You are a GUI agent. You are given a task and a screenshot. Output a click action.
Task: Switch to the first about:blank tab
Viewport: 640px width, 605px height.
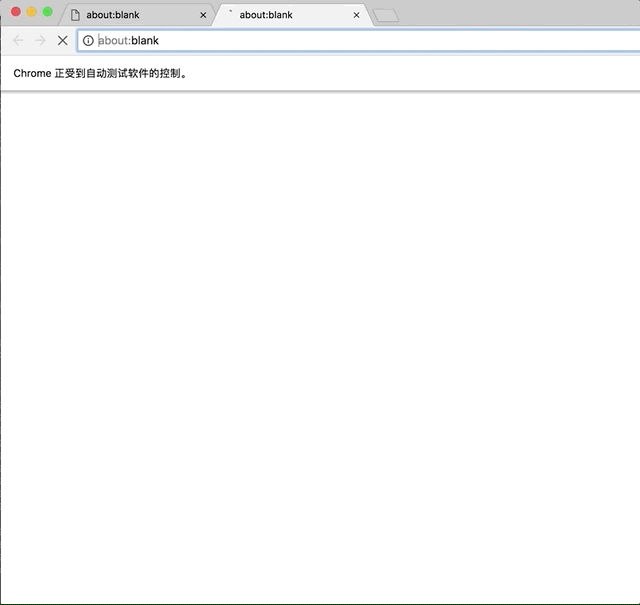click(136, 15)
